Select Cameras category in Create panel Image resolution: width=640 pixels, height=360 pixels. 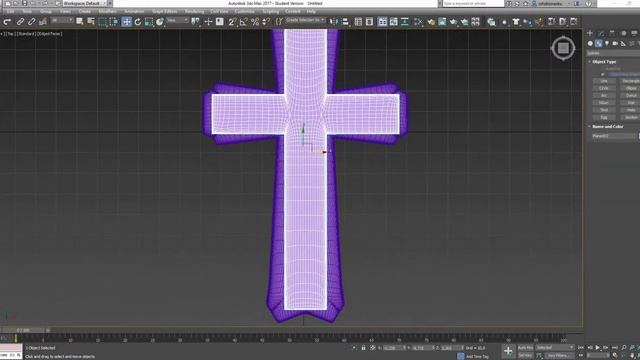click(x=615, y=43)
